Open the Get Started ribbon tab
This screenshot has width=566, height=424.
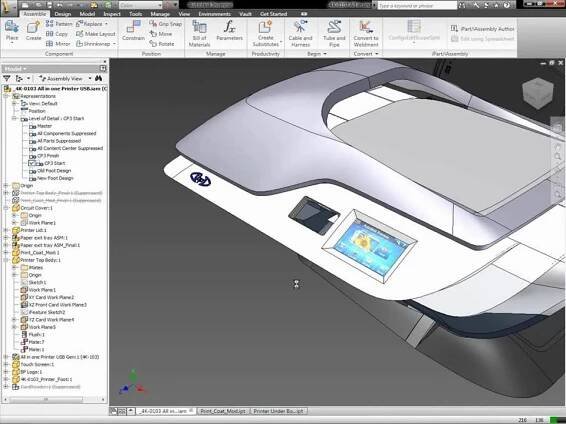click(274, 14)
